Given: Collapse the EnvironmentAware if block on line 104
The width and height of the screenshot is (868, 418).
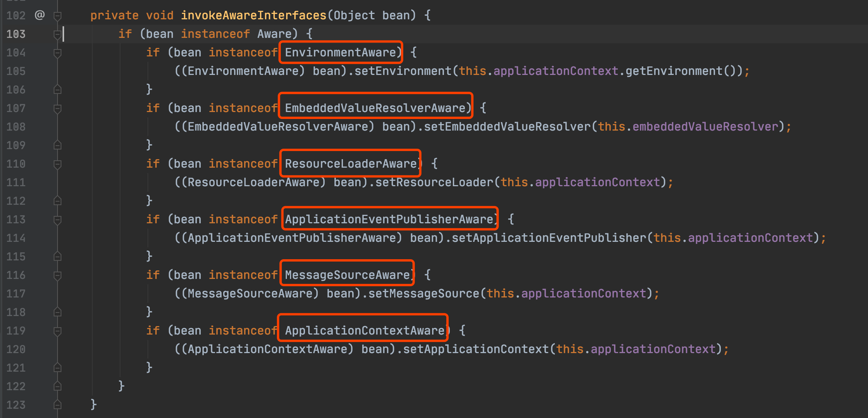Looking at the screenshot, I should tap(58, 53).
